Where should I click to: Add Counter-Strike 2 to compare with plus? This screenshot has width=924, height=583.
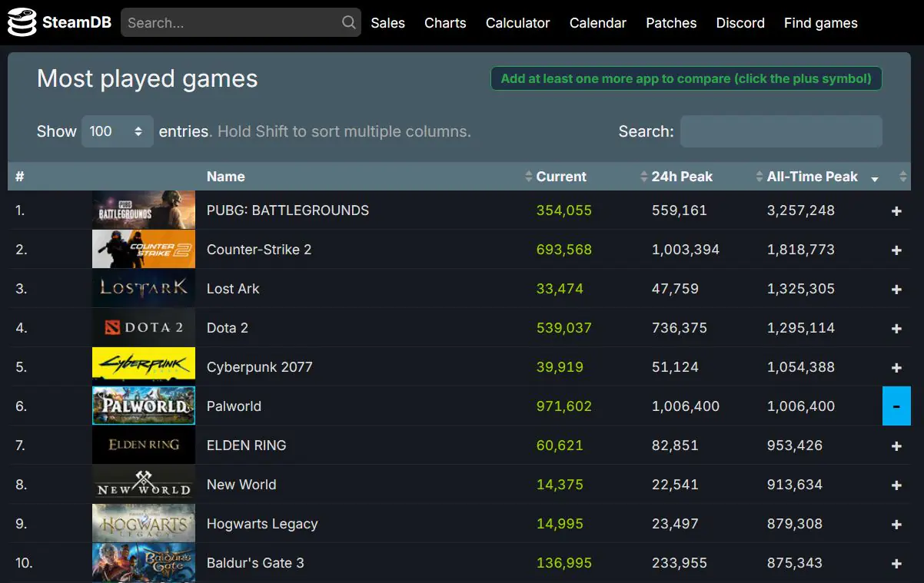pos(896,250)
